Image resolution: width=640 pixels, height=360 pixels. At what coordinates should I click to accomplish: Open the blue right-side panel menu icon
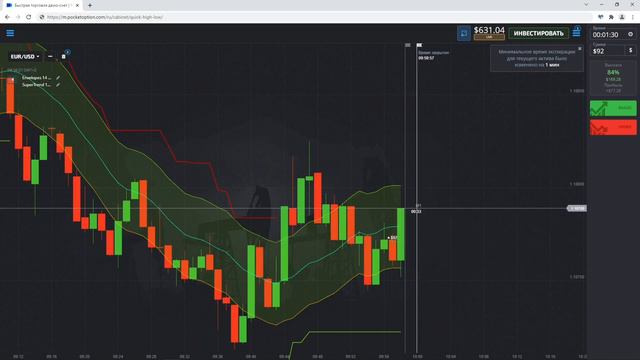click(576, 32)
